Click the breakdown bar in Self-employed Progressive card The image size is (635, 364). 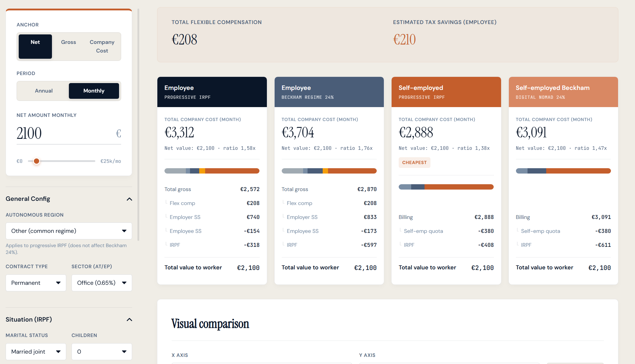coord(446,187)
